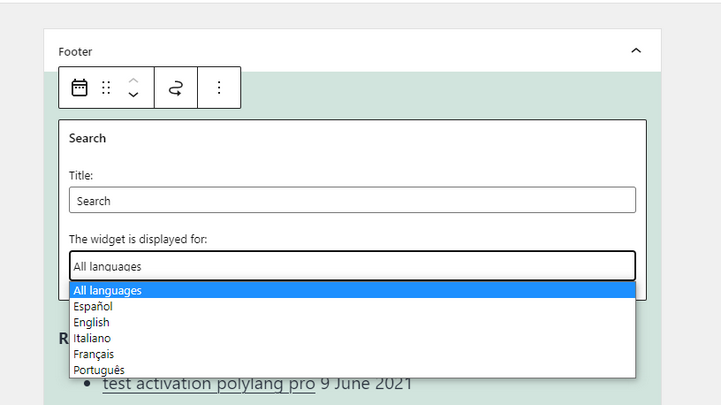Click the Title: field label
This screenshot has width=721, height=405.
pyautogui.click(x=81, y=175)
